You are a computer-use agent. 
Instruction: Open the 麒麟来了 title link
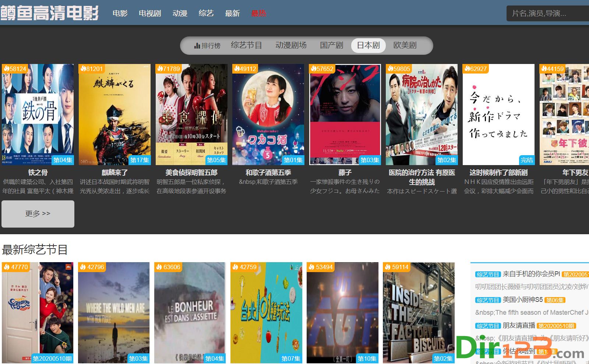coord(114,172)
